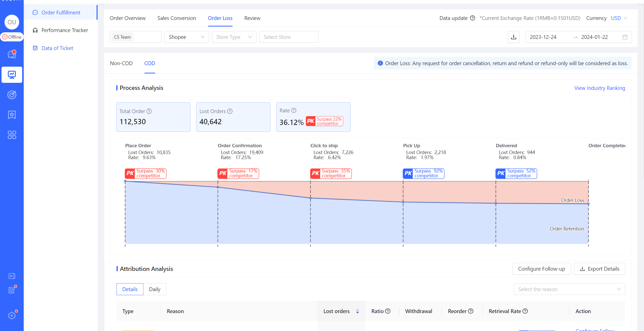Switch to Details view

[x=130, y=289]
